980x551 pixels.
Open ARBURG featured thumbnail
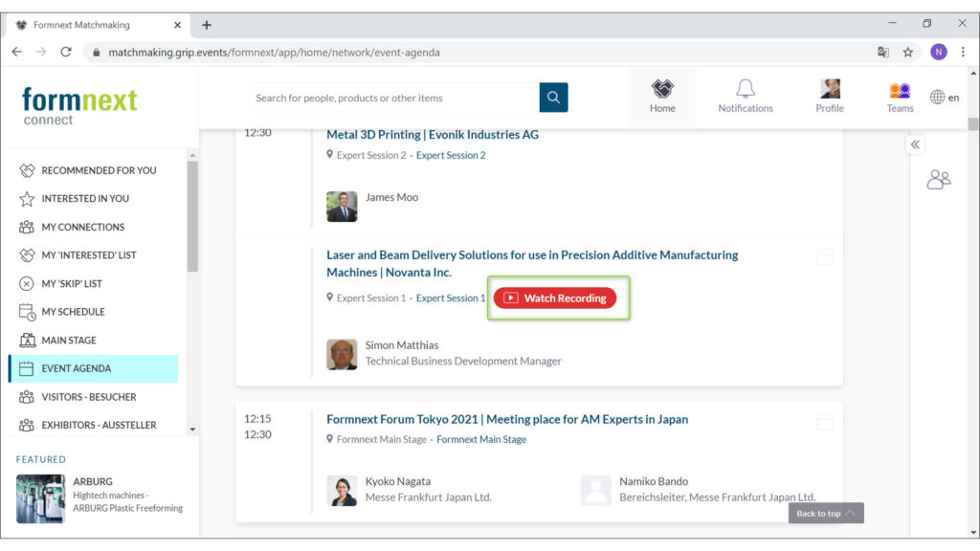[x=41, y=498]
